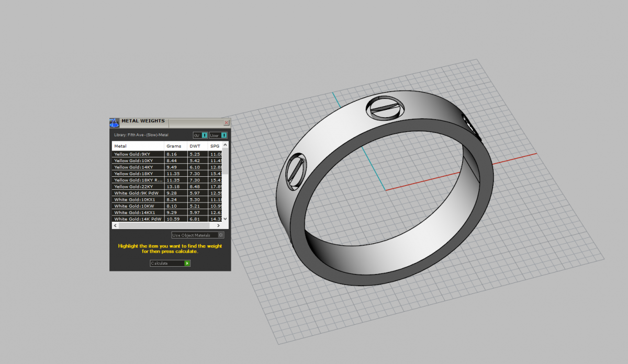Toggle the GV library switch
628x364 pixels.
pyautogui.click(x=200, y=135)
